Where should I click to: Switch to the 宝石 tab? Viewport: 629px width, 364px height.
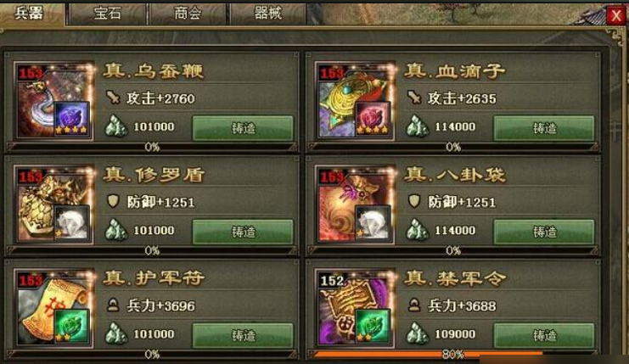tap(108, 14)
